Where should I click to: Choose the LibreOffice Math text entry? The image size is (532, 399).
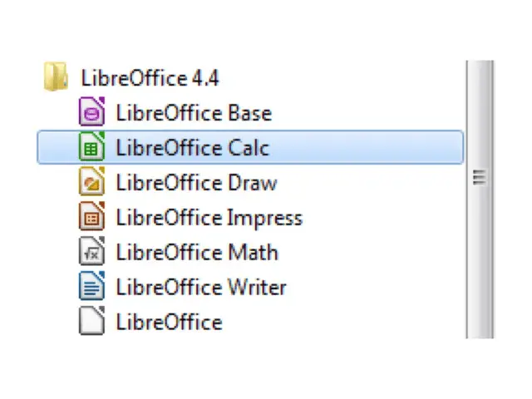[197, 252]
